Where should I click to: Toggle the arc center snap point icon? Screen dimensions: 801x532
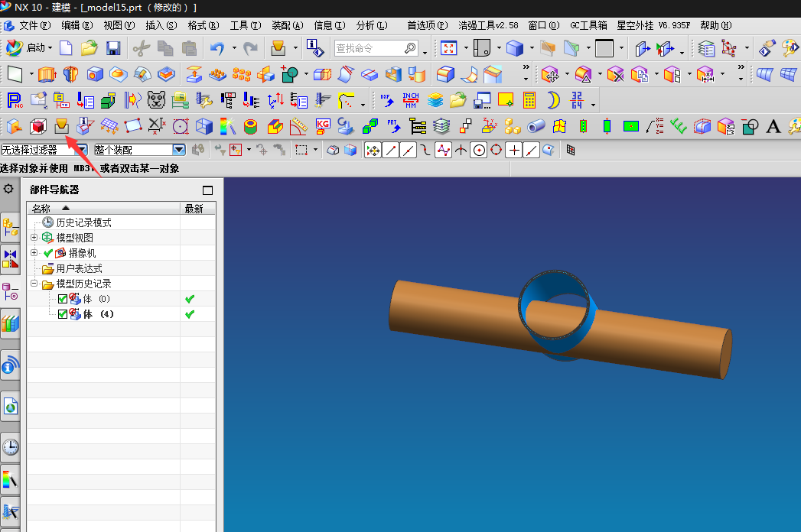coord(479,150)
